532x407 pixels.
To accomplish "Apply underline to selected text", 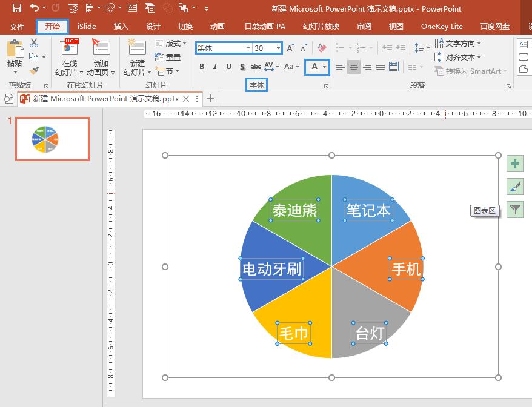I will tap(228, 66).
